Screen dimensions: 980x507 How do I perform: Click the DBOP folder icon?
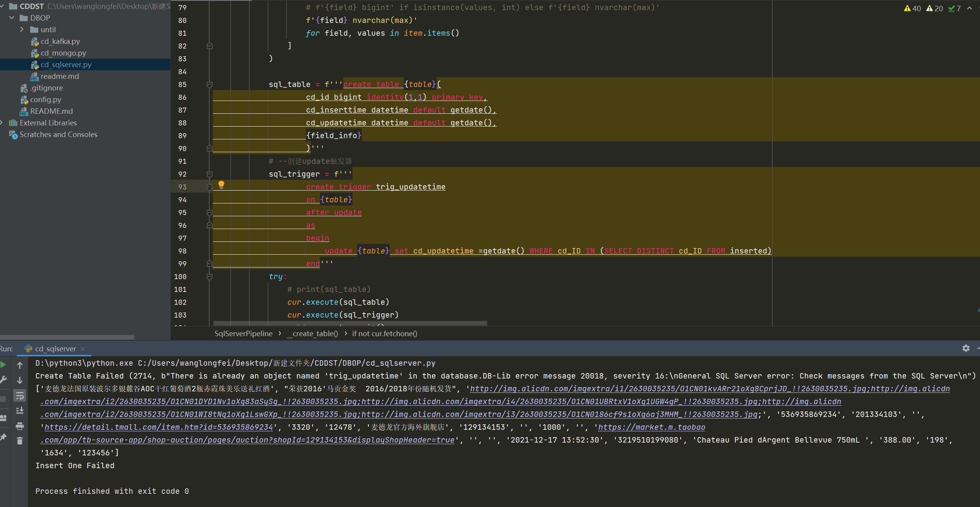[24, 18]
